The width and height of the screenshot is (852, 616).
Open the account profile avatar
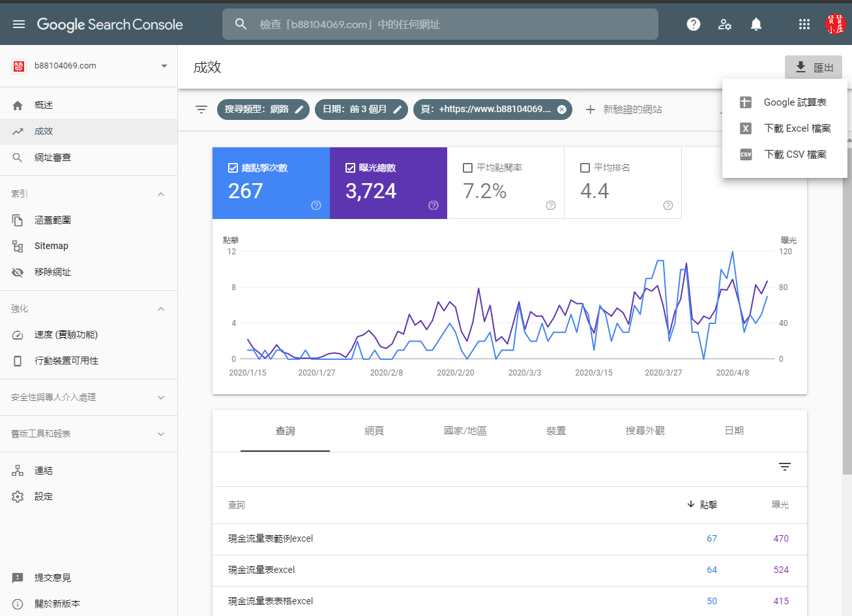click(834, 24)
